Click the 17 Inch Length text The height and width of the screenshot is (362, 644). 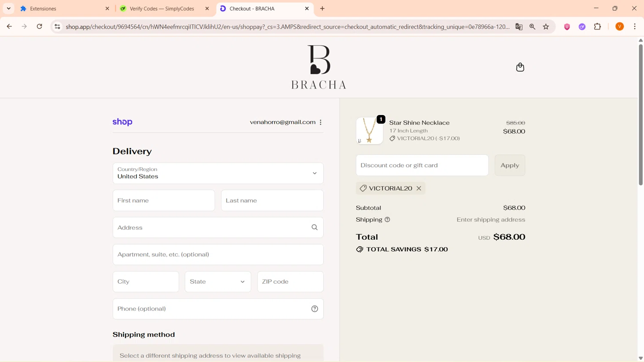tap(408, 131)
